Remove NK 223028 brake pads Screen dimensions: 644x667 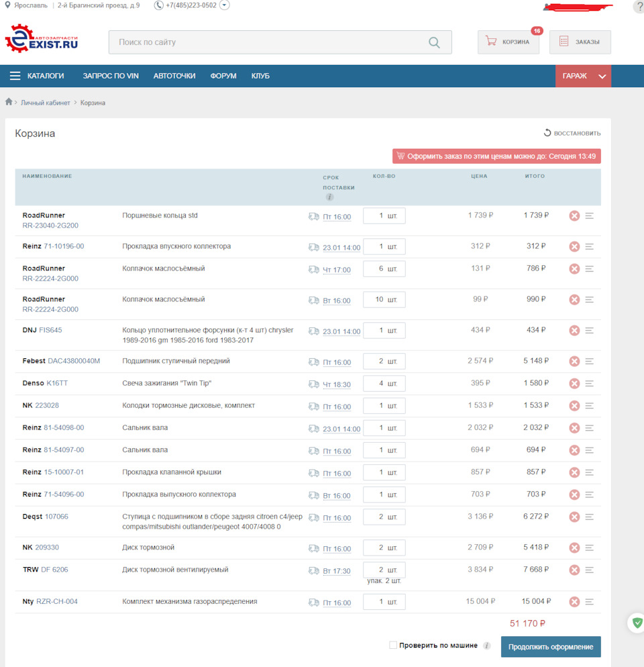coord(574,406)
